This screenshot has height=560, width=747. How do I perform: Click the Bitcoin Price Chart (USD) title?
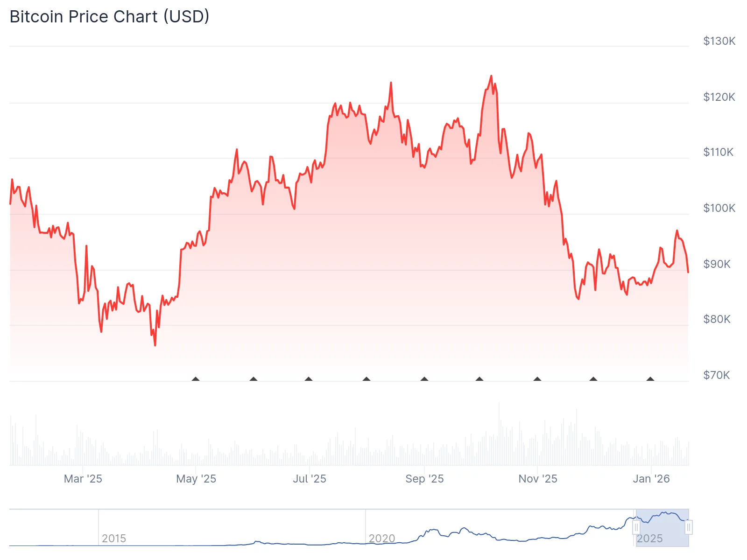click(110, 17)
